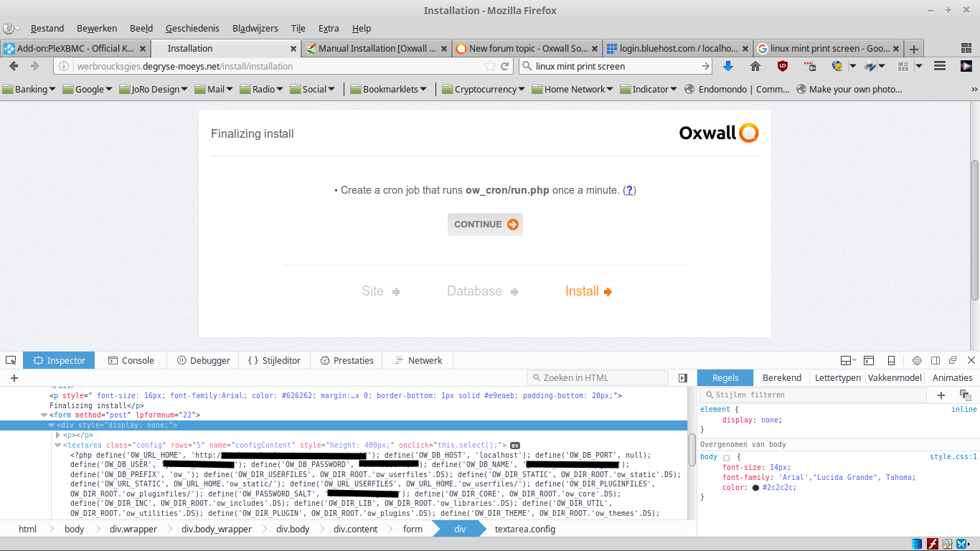Collapse the form element node in the HTML tree

pyautogui.click(x=44, y=415)
